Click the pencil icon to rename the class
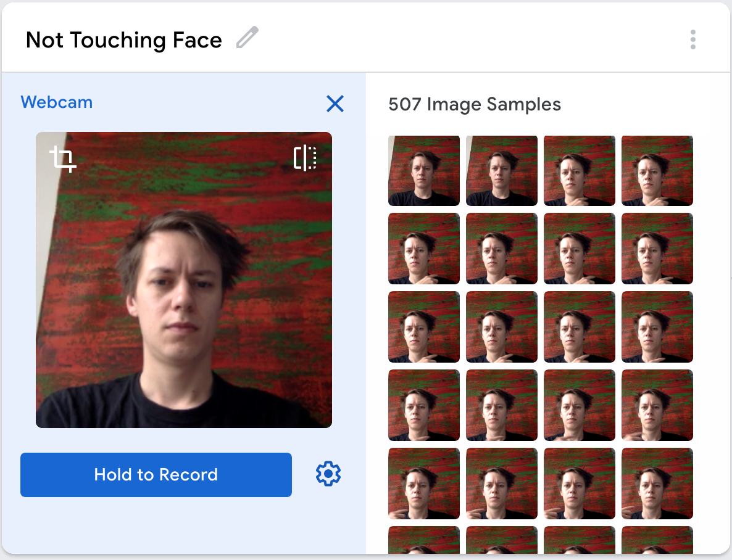 coord(247,38)
